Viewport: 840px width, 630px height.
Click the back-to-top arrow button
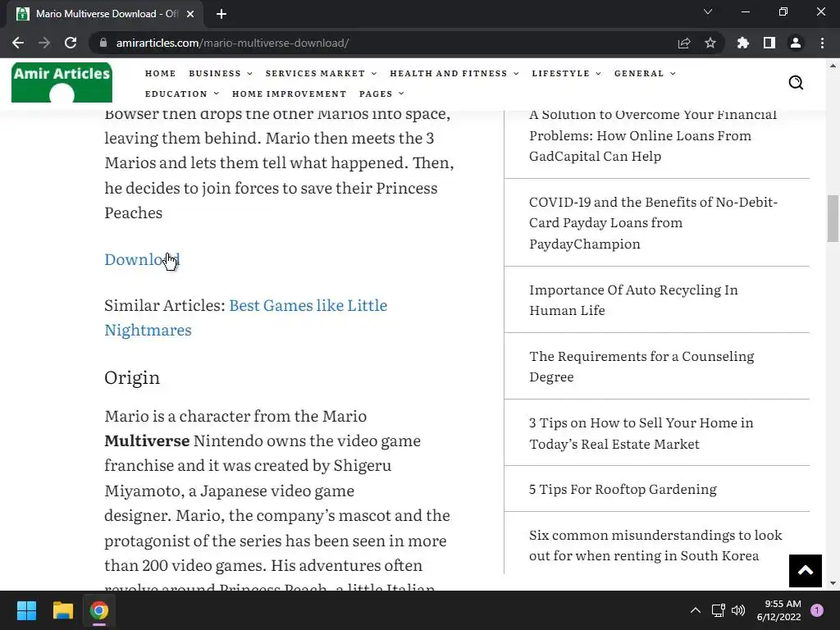(x=806, y=571)
